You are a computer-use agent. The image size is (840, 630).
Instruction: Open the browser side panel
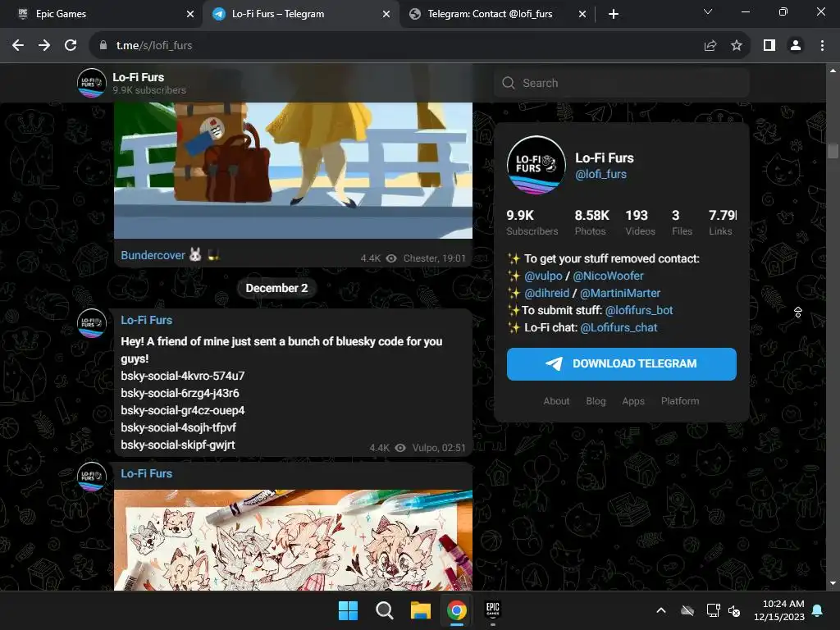[x=769, y=46]
